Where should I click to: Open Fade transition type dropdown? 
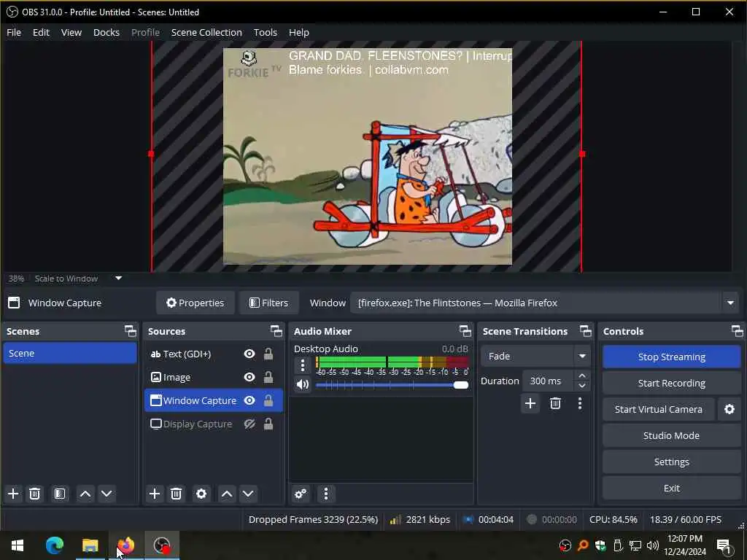click(535, 356)
